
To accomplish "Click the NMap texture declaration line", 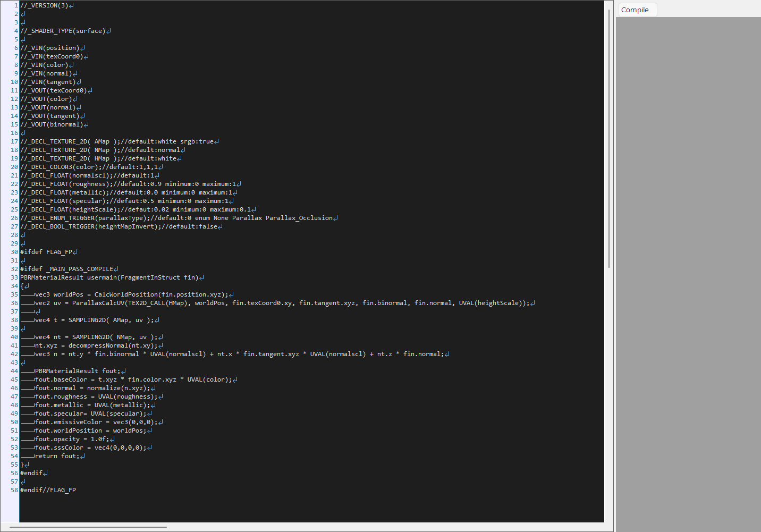I will [100, 150].
